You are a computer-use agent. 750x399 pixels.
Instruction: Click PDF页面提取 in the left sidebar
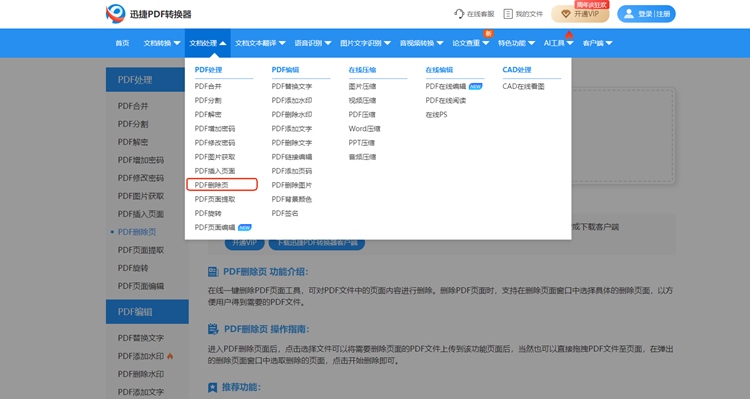pos(141,250)
